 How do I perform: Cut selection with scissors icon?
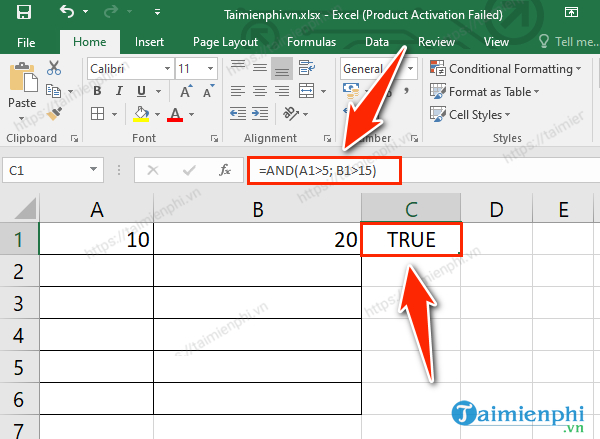coord(54,68)
